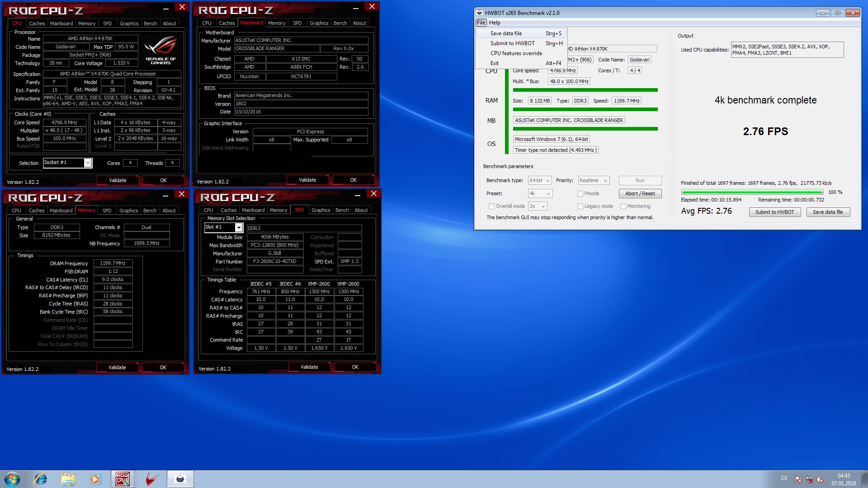This screenshot has height=488, width=868.
Task: Choose Save data file in File menu
Action: [522, 33]
